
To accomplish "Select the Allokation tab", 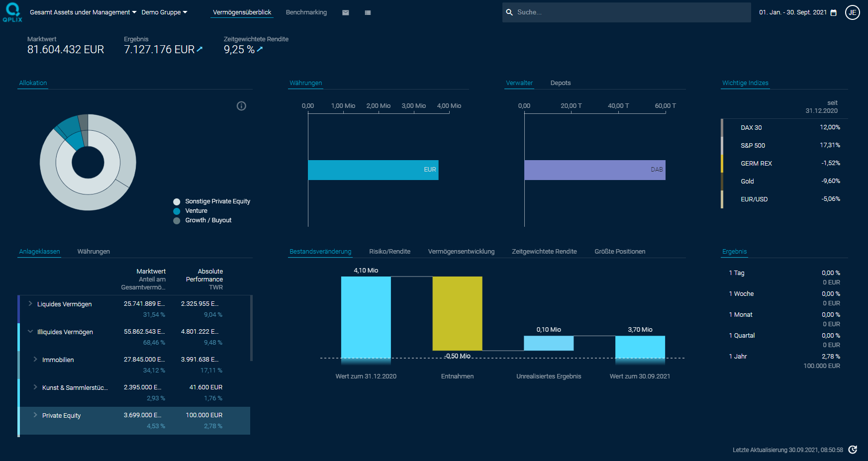I will coord(33,83).
